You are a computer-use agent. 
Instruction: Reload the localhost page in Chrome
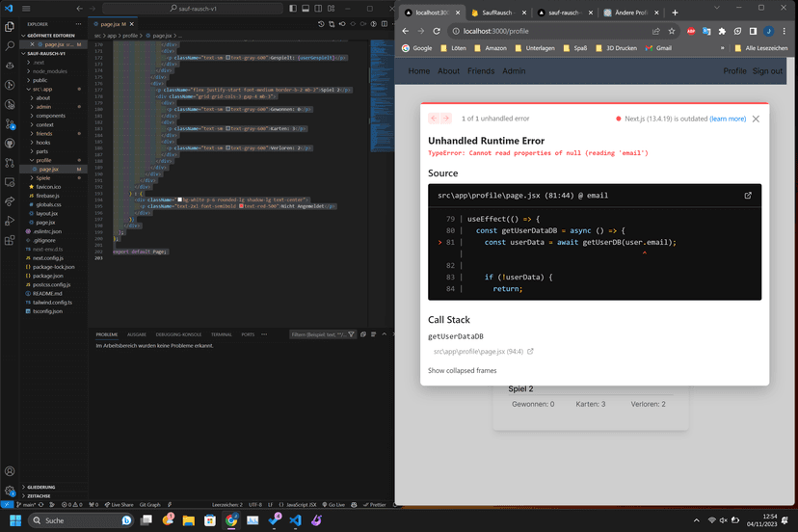[437, 31]
